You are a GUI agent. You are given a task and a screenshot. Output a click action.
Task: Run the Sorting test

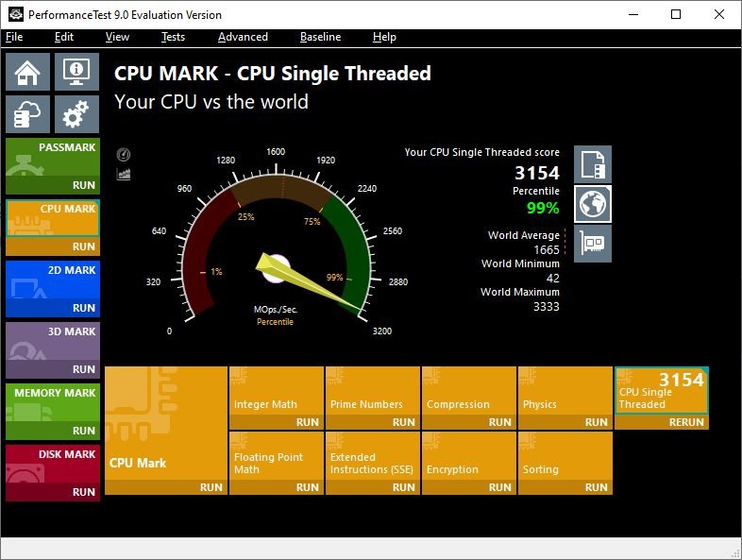[565, 487]
